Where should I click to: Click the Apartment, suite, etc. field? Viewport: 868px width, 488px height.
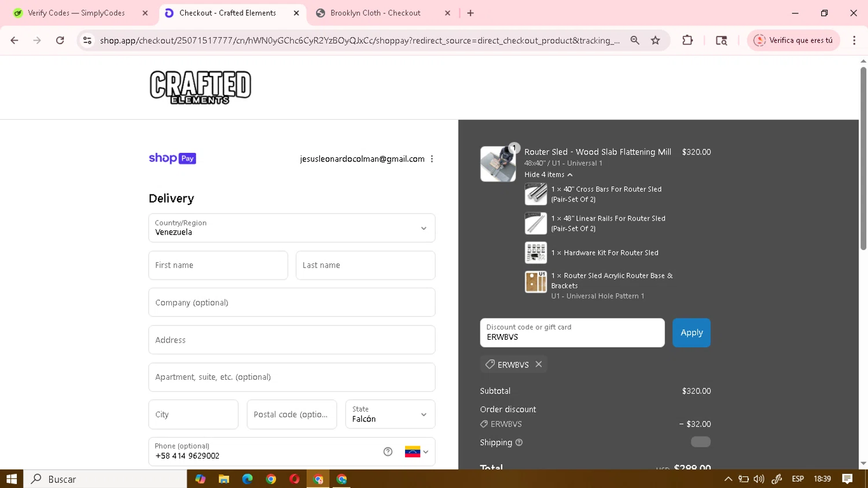pos(292,377)
